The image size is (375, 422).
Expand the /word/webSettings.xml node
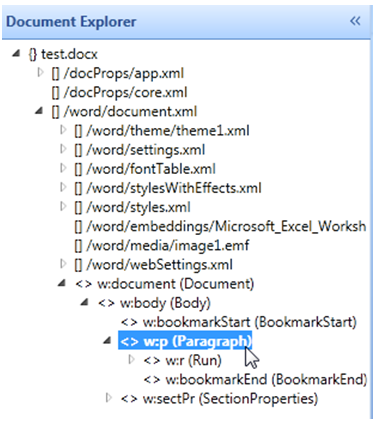(63, 264)
